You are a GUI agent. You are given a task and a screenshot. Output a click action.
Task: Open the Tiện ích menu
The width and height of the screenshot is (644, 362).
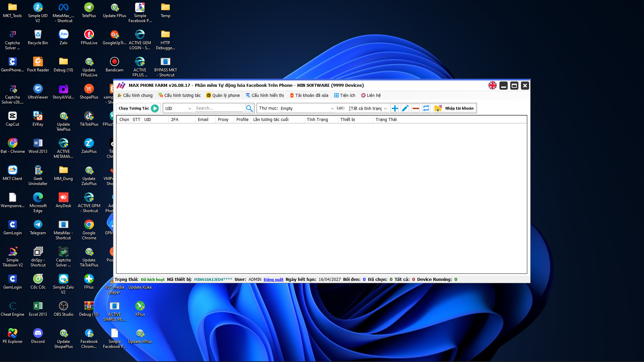point(345,96)
